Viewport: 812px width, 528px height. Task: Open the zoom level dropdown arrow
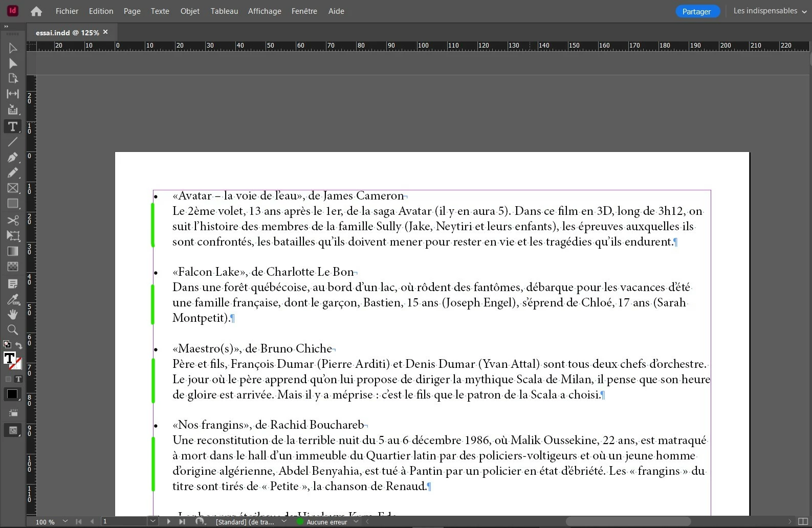coord(65,521)
